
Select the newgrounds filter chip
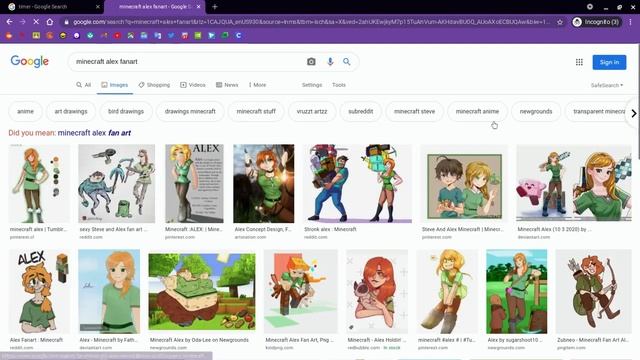536,111
